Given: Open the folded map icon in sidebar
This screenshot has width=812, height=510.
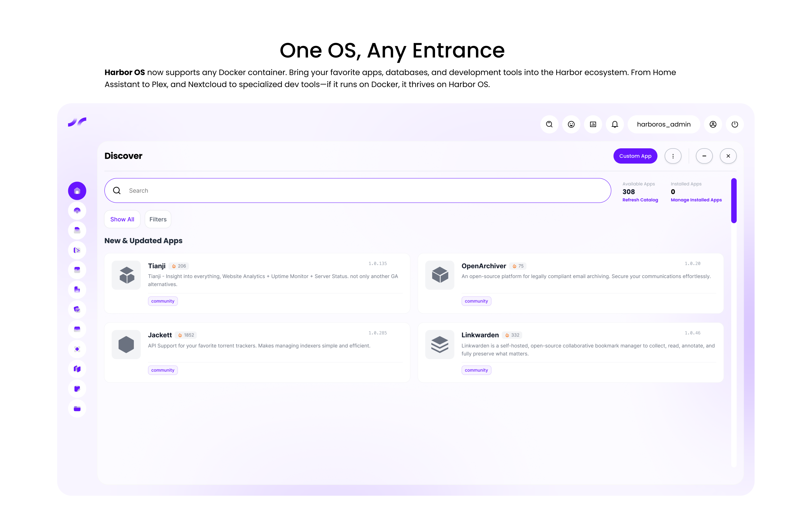Looking at the screenshot, I should pyautogui.click(x=77, y=369).
